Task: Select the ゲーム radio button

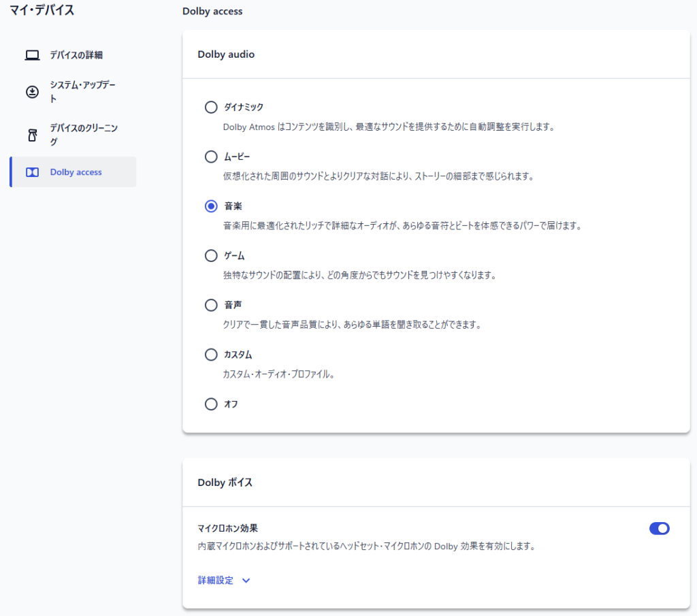Action: [x=211, y=256]
